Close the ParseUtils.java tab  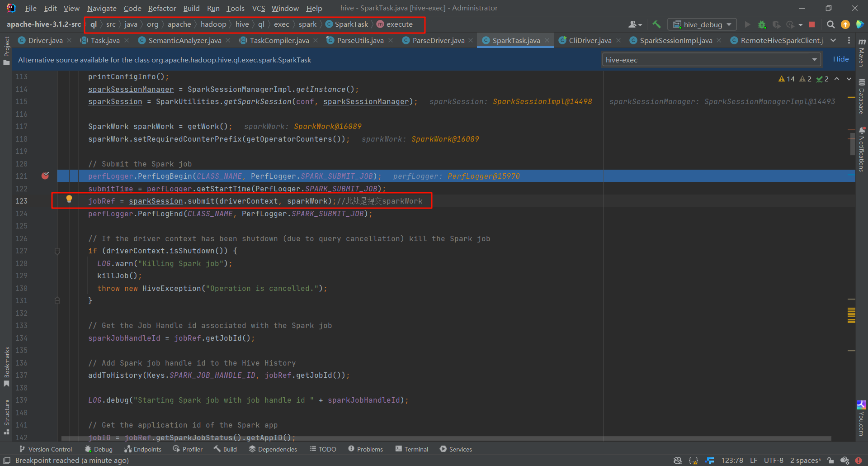pyautogui.click(x=391, y=40)
